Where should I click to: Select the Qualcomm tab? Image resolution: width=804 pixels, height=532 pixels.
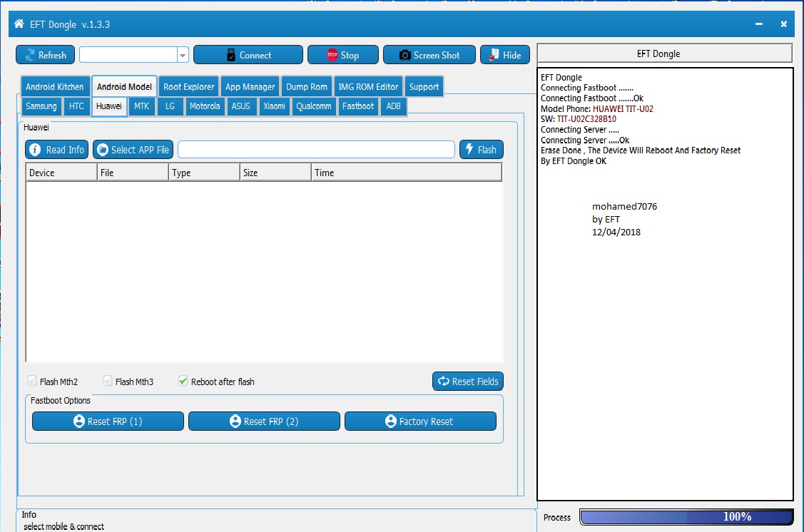[x=314, y=106]
